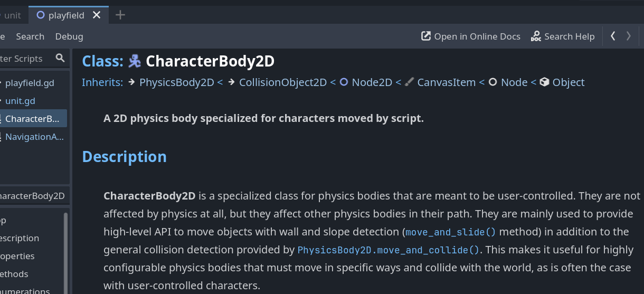Click the CharacterBody2D class icon in heading
This screenshot has height=294, width=644.
pyautogui.click(x=135, y=61)
